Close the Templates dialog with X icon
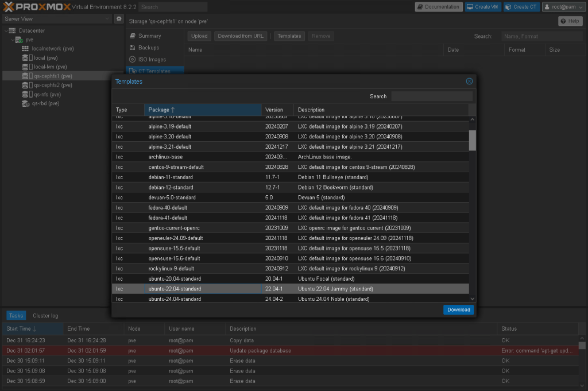The height and width of the screenshot is (391, 588). pos(469,82)
